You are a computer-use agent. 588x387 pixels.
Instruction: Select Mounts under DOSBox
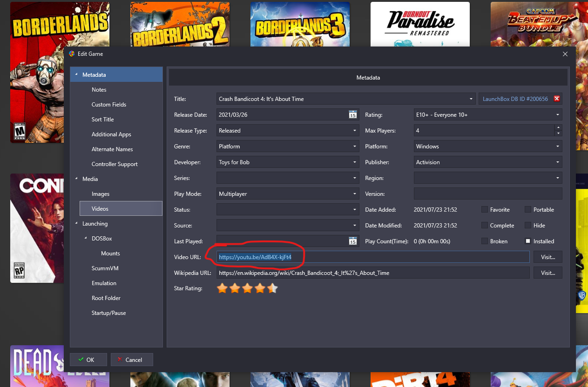(110, 254)
